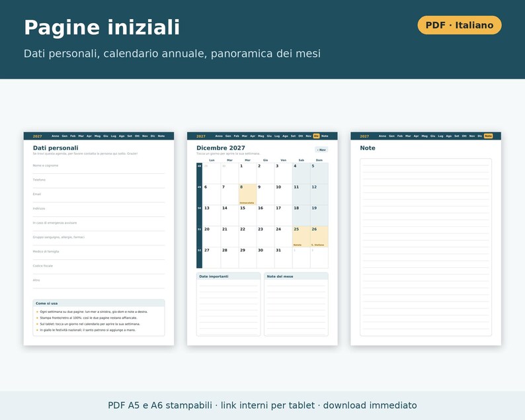Select week number 52 in calendar sidebar
This screenshot has width=525, height=420.
(x=199, y=257)
